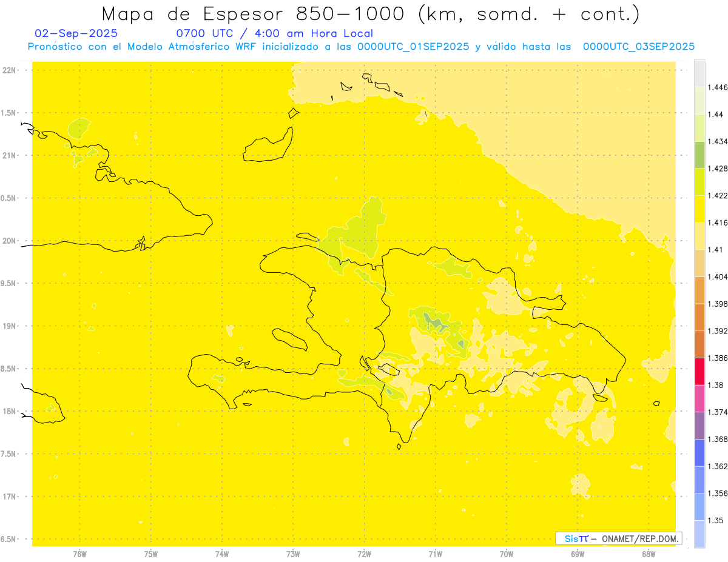The image size is (728, 562).
Task: Select the orange colorbar segment between 1.404 and 1.398
Action: tap(699, 290)
